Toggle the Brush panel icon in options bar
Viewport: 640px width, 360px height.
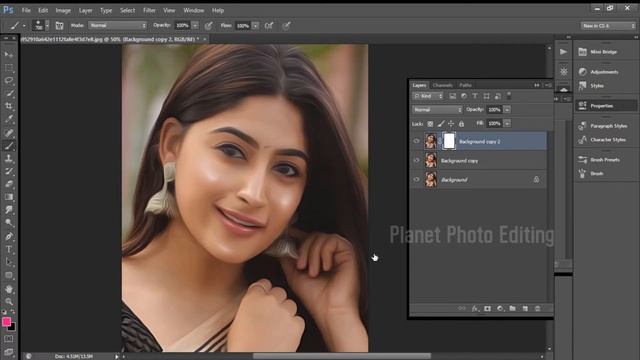pyautogui.click(x=59, y=26)
